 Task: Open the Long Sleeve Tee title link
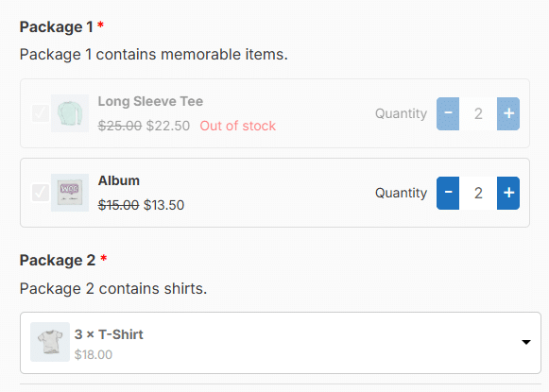click(x=150, y=101)
